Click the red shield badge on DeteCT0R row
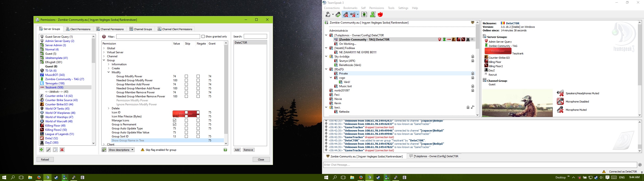 click(x=439, y=40)
